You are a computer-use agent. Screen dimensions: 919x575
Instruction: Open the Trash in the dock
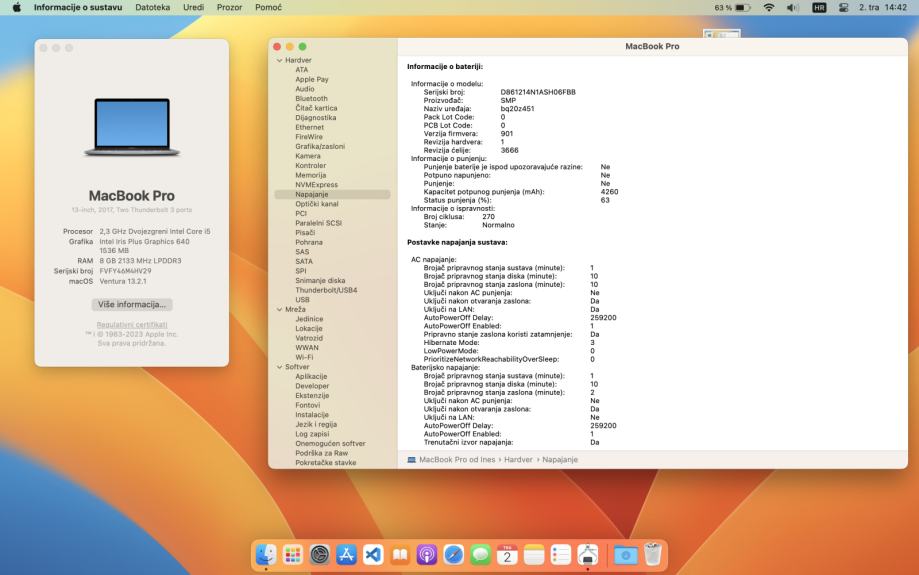[x=653, y=554]
